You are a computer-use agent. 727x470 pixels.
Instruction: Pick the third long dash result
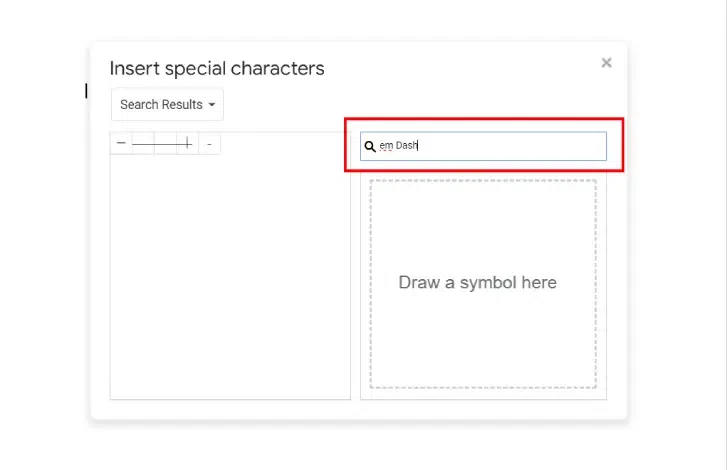[x=165, y=144]
